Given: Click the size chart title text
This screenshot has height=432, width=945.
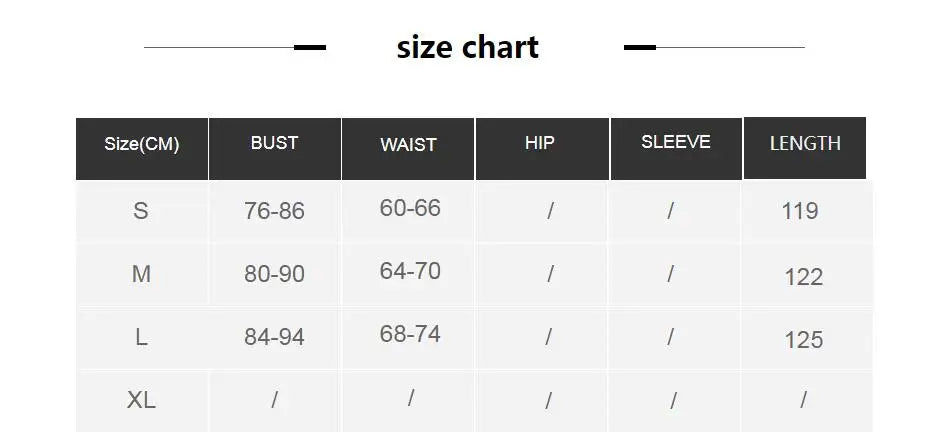Looking at the screenshot, I should tap(468, 47).
